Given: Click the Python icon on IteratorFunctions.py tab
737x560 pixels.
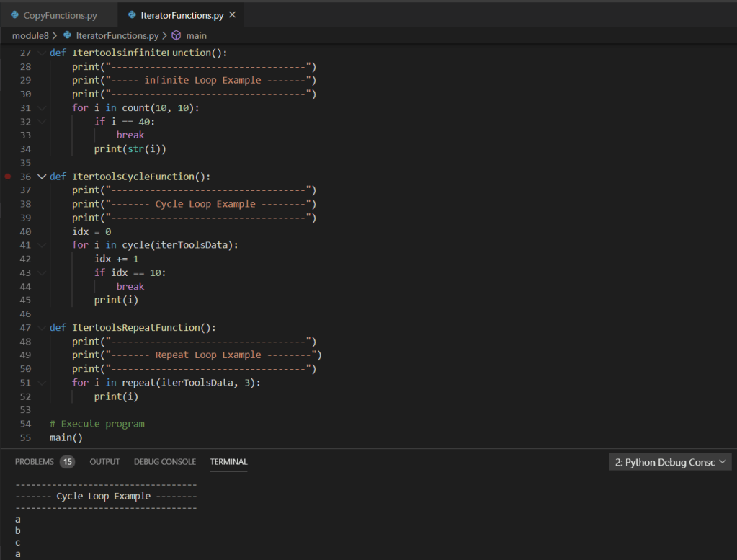Looking at the screenshot, I should (132, 15).
